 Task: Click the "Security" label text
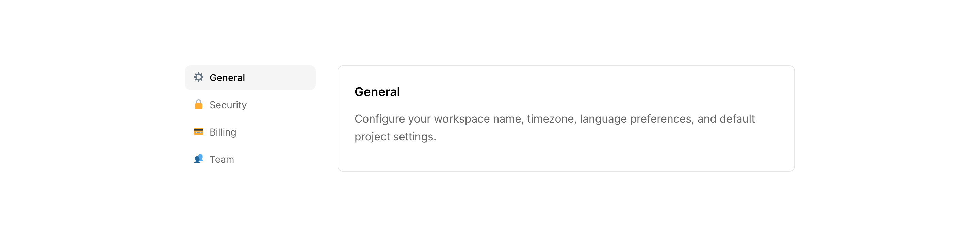228,105
